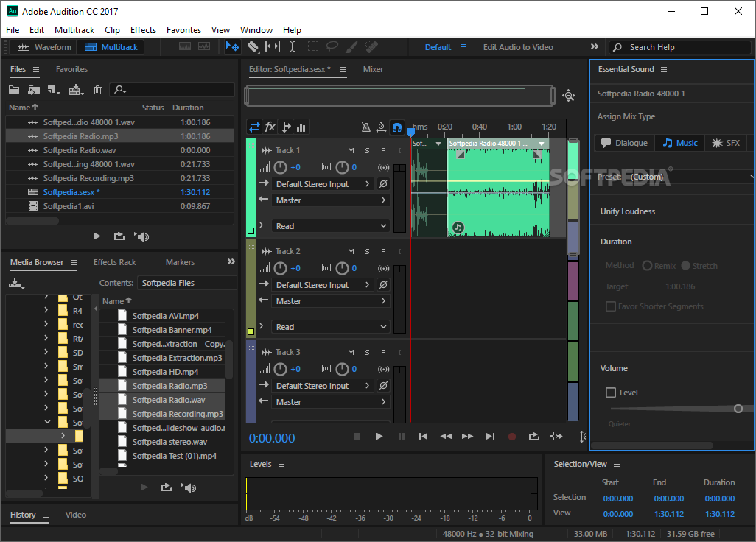
Task: Open the Multitrack menu
Action: click(74, 30)
